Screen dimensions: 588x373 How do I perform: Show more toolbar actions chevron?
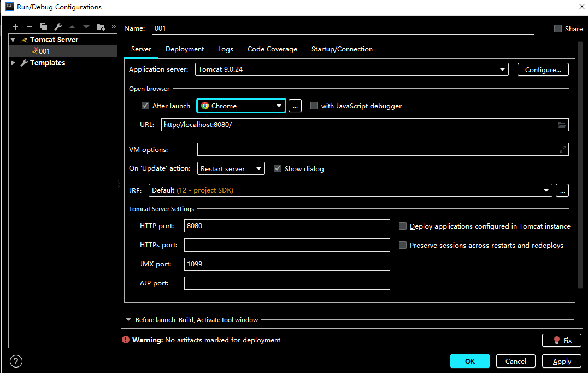tap(114, 26)
